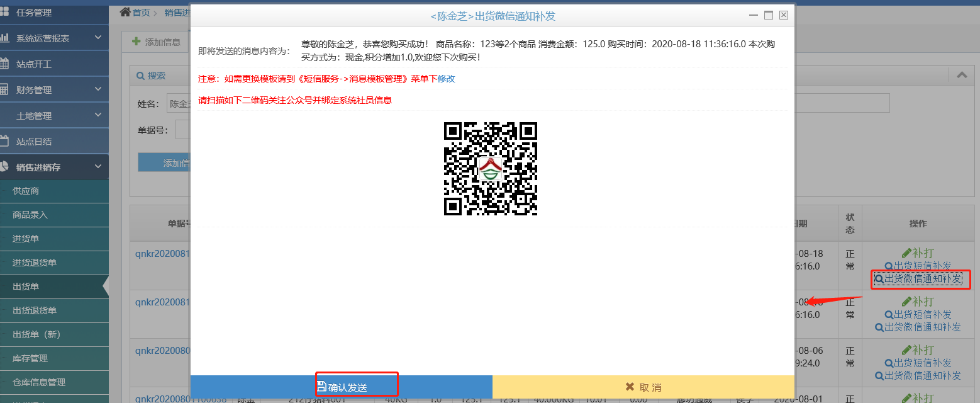Viewport: 980px width, 403px height.
Task: Collapse the 搜索 panel with its up arrow
Action: (x=962, y=75)
